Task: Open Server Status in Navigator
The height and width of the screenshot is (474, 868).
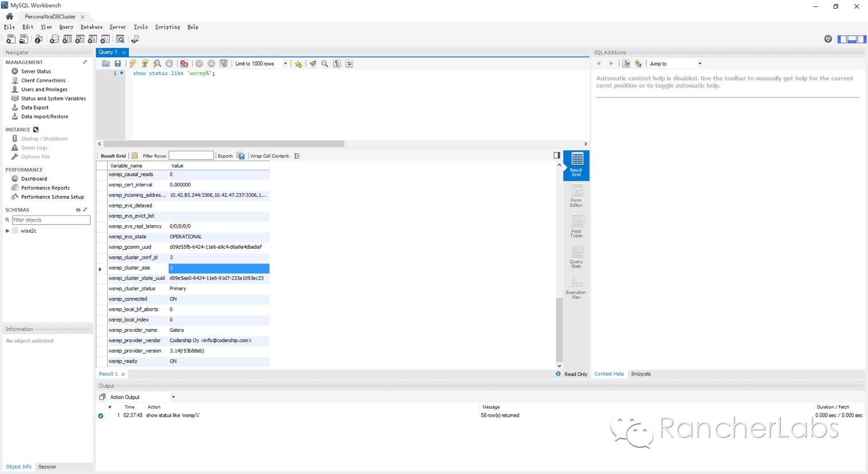Action: (x=36, y=72)
